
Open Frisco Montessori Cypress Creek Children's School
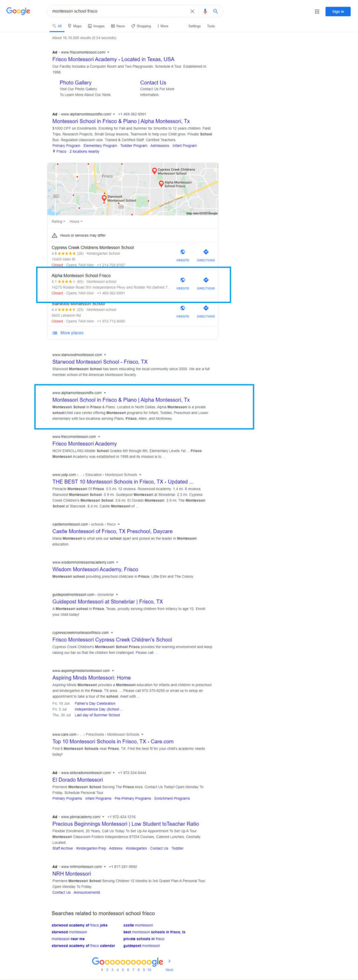[x=112, y=640]
